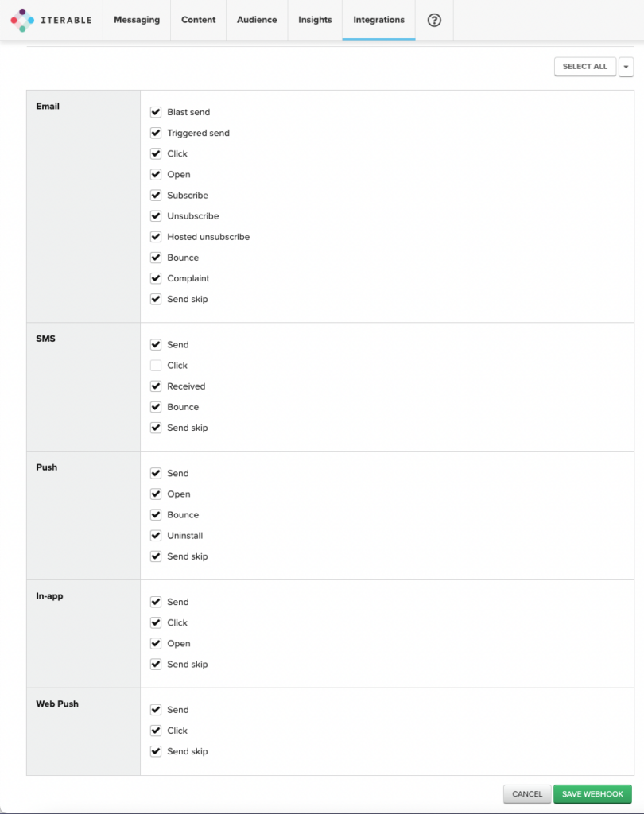
Task: Disable the Push Uninstall checkbox
Action: coord(156,536)
